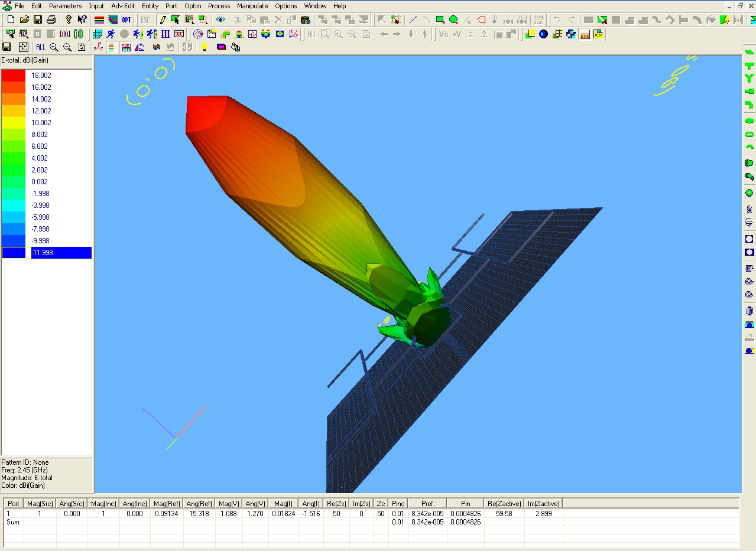Click the Ang(V) column header
The height and width of the screenshot is (551, 756).
tap(255, 504)
